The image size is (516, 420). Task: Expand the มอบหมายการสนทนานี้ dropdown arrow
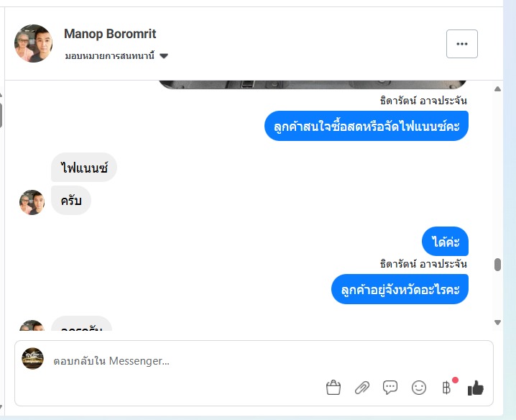pos(164,56)
